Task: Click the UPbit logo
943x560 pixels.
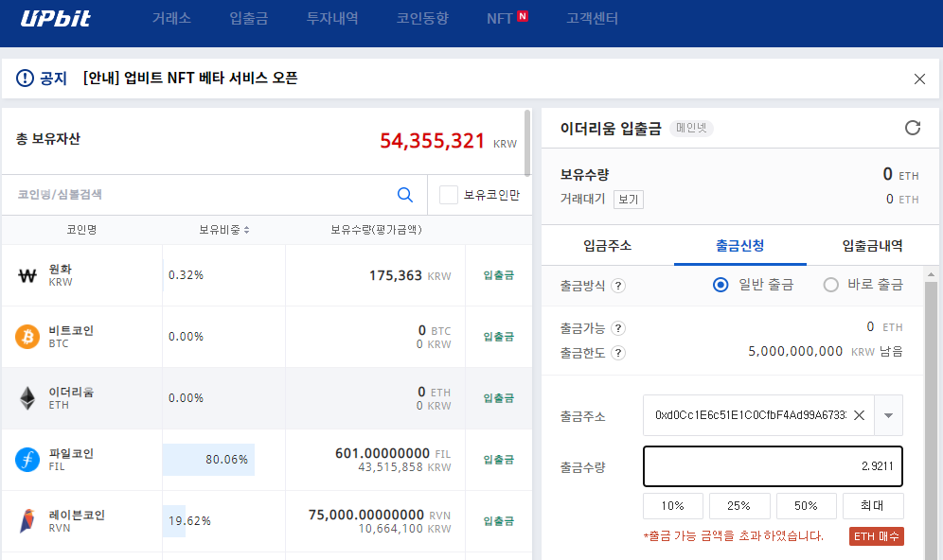Action: click(x=55, y=19)
